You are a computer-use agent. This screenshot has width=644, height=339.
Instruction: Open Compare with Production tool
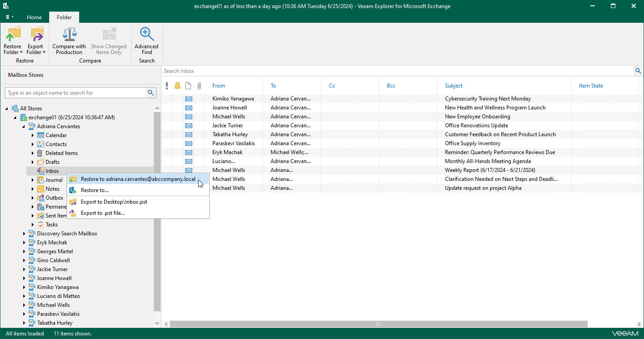click(69, 40)
